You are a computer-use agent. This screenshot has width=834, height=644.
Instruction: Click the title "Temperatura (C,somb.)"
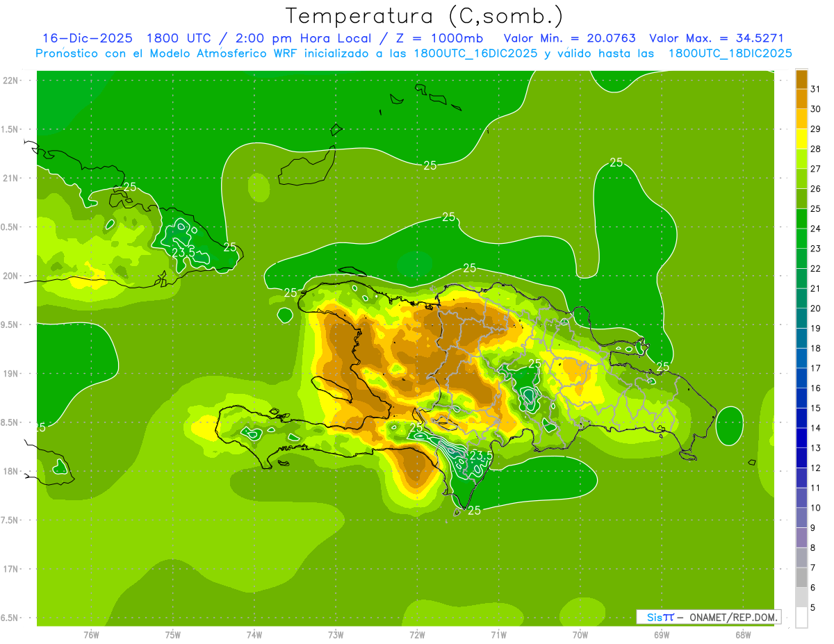423,16
